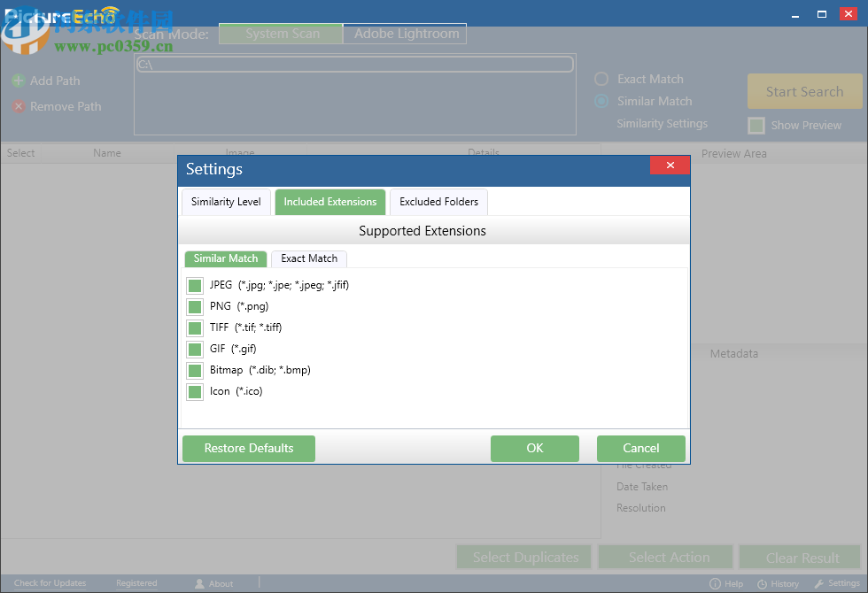Close the Settings dialog with X
The height and width of the screenshot is (593, 868).
coord(670,165)
